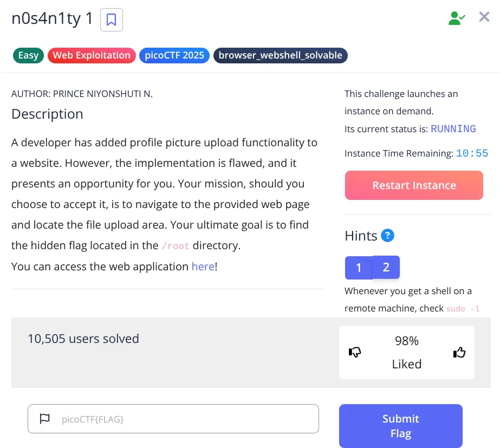Image resolution: width=500 pixels, height=448 pixels.
Task: Click the flag icon inside the answer field
Action: click(x=44, y=418)
